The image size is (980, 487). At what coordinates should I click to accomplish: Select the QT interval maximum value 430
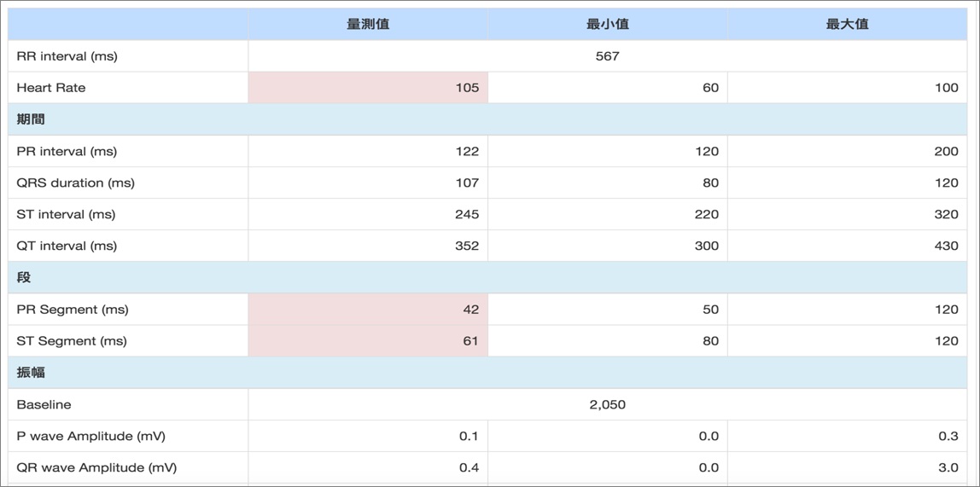(x=946, y=246)
